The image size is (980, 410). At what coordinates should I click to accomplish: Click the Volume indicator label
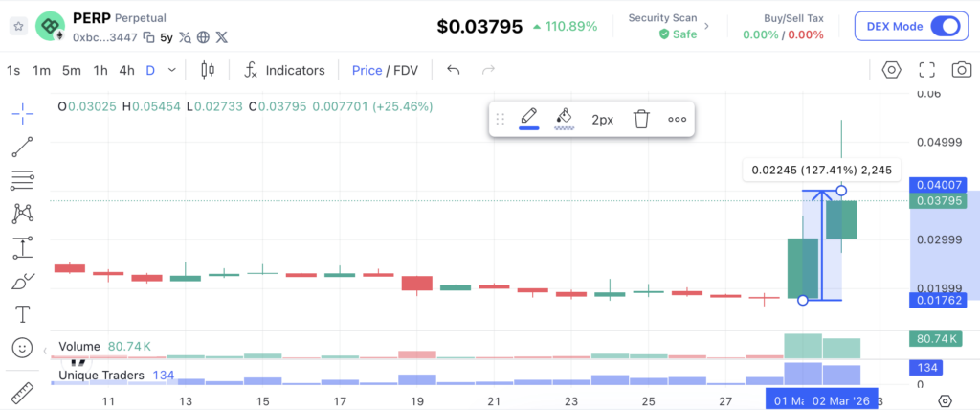pyautogui.click(x=79, y=346)
